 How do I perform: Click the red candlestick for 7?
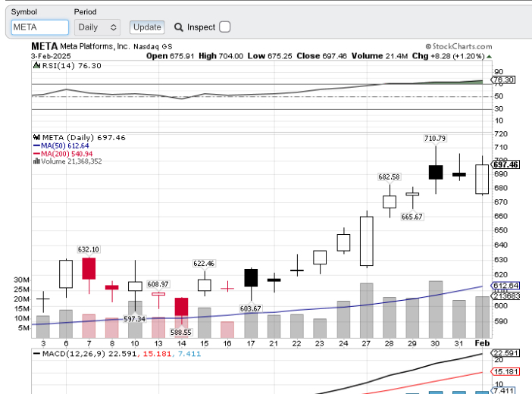89,268
